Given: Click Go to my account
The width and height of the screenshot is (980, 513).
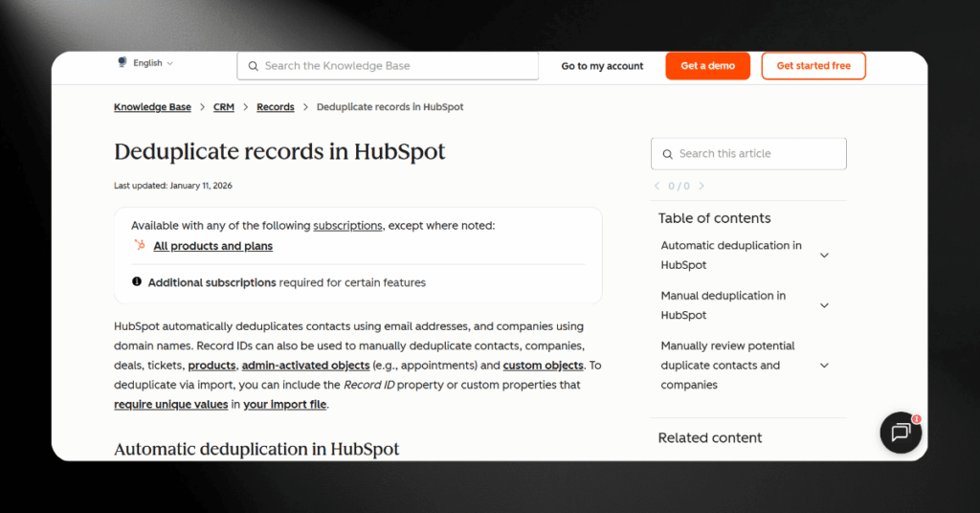Looking at the screenshot, I should click(x=602, y=66).
